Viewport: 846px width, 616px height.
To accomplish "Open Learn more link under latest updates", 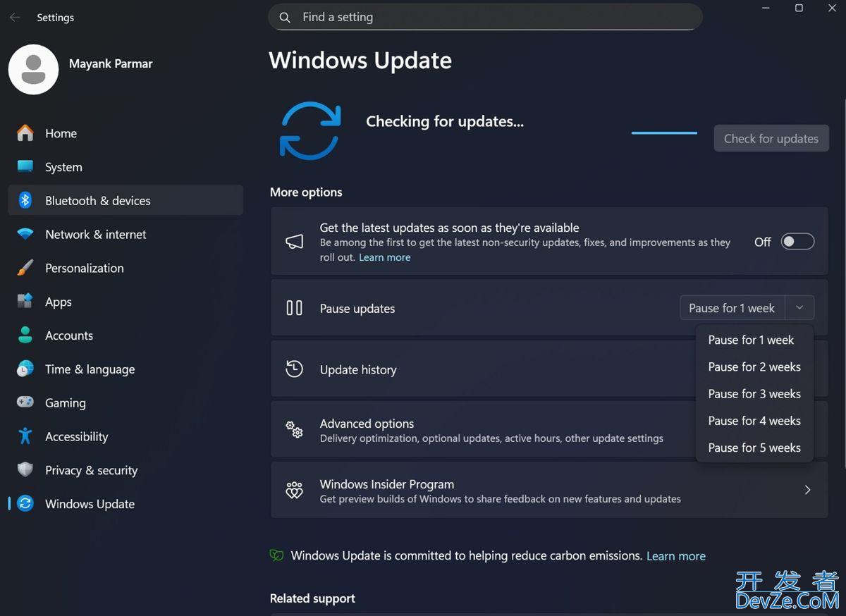I will coord(384,257).
